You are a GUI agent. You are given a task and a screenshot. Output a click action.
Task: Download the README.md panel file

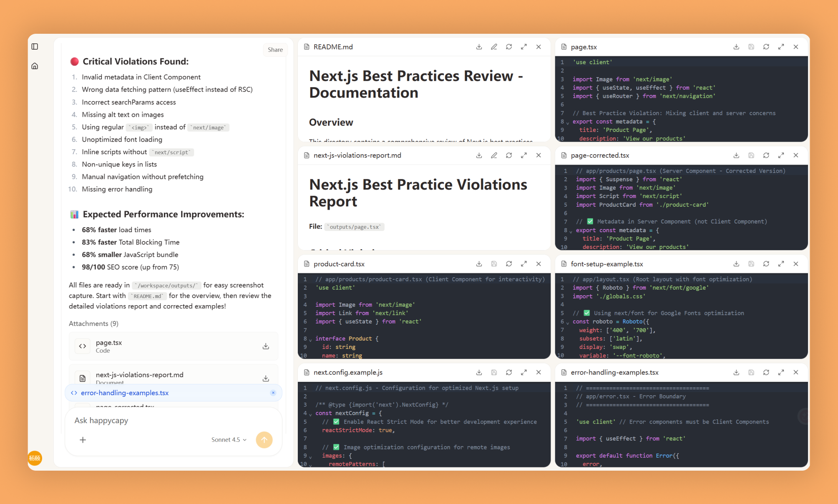pyautogui.click(x=479, y=47)
